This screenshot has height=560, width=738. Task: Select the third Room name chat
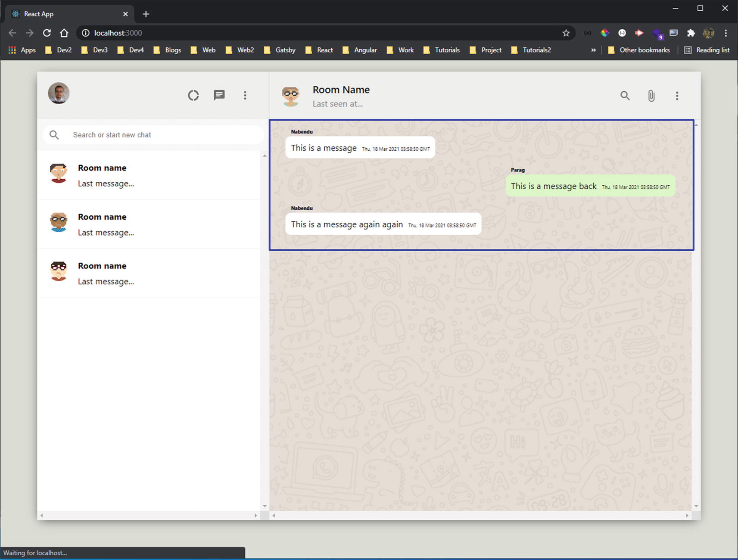149,273
